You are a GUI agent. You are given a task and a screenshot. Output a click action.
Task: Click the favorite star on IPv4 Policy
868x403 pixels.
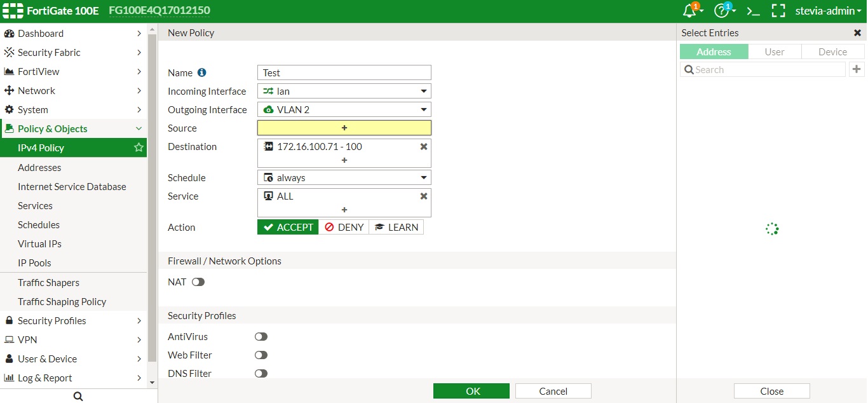coord(139,147)
